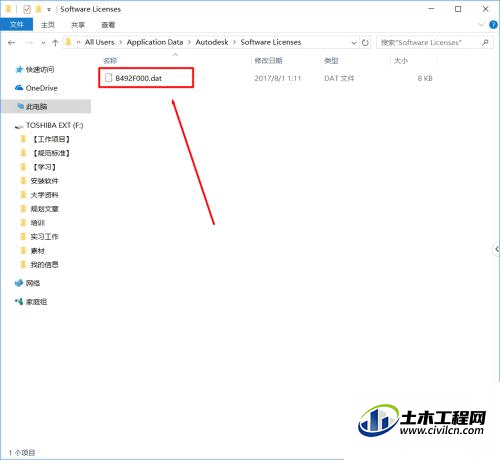The height and width of the screenshot is (460, 500).
Task: Open the 大学资料 folder
Action: tap(44, 195)
